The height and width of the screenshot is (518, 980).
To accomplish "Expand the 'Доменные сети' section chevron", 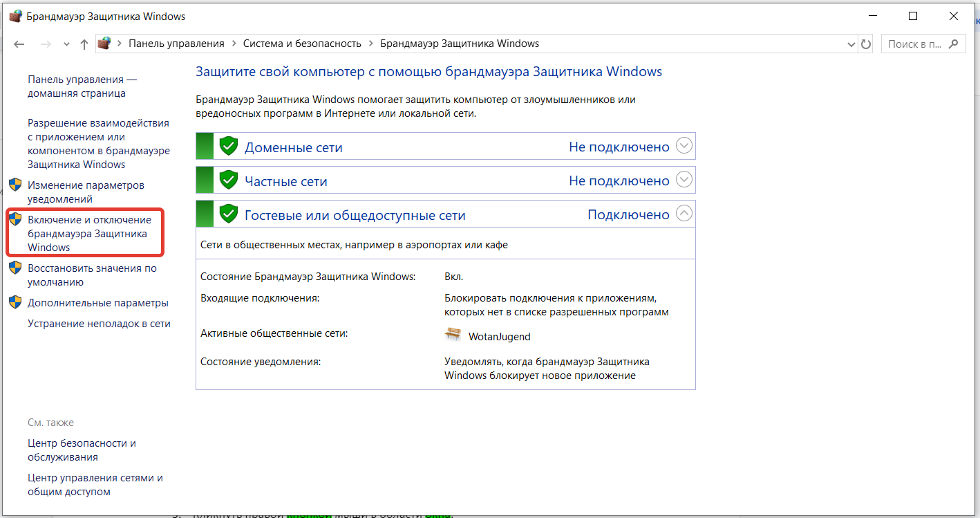I will click(x=684, y=146).
